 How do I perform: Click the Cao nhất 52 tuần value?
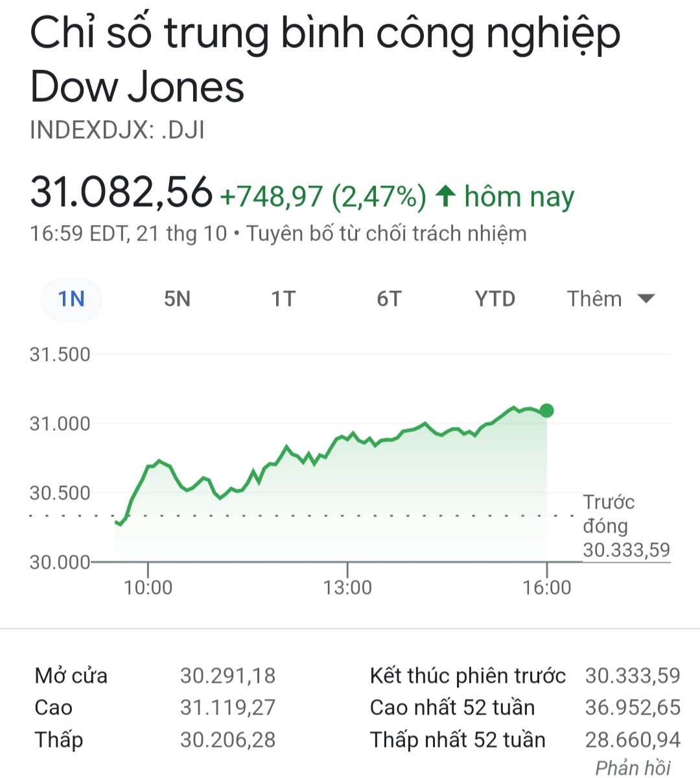pyautogui.click(x=633, y=707)
